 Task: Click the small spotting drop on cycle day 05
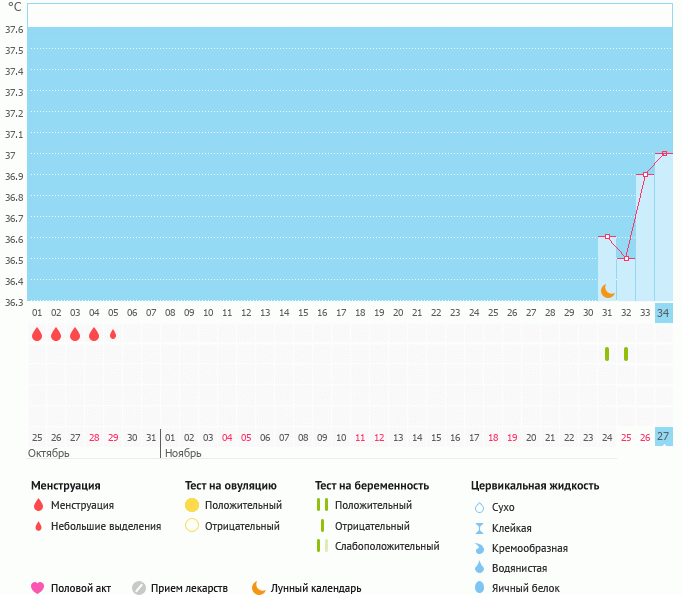113,334
